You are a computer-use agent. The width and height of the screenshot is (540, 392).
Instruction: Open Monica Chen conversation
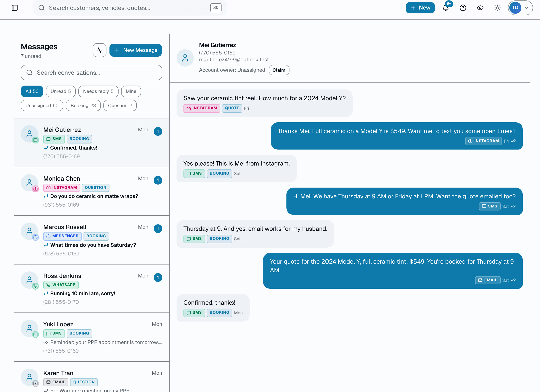[92, 191]
